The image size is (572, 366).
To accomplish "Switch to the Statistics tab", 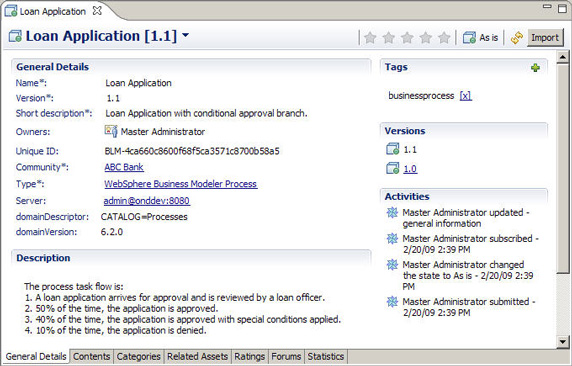I will tap(326, 357).
